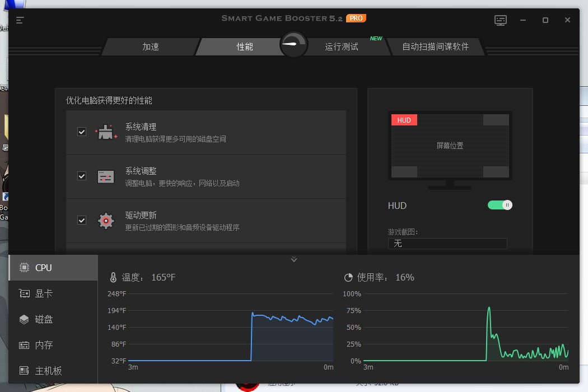The image size is (588, 392).
Task: Click the usage pie icon
Action: [x=348, y=278]
